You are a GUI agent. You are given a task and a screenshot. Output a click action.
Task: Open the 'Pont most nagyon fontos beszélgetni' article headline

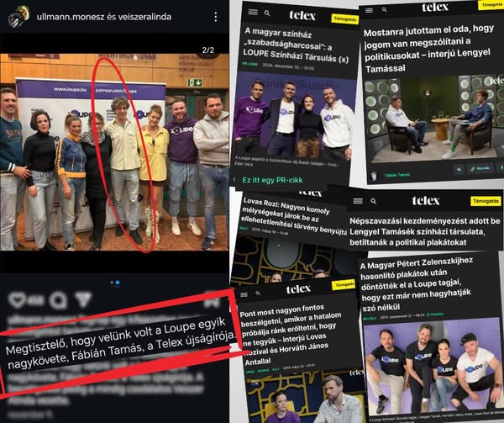(289, 335)
